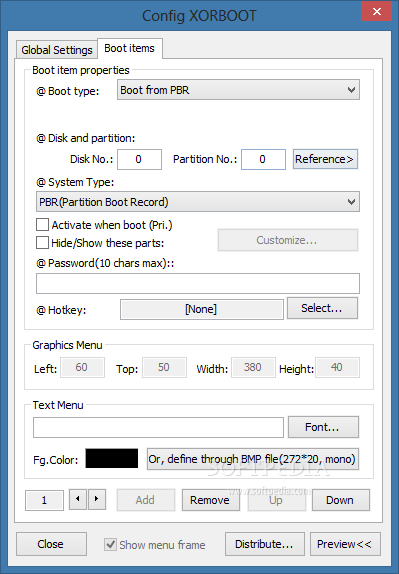Click the Up button
399x574 pixels.
(x=276, y=500)
